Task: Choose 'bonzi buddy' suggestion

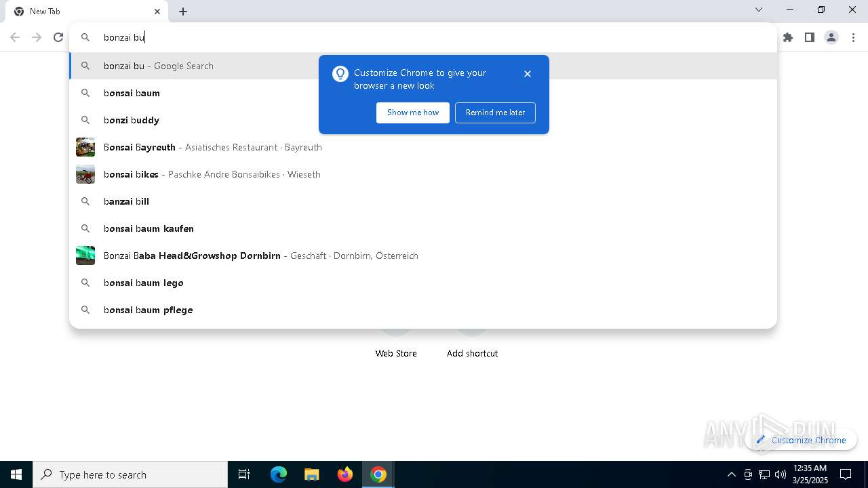Action: [x=423, y=120]
